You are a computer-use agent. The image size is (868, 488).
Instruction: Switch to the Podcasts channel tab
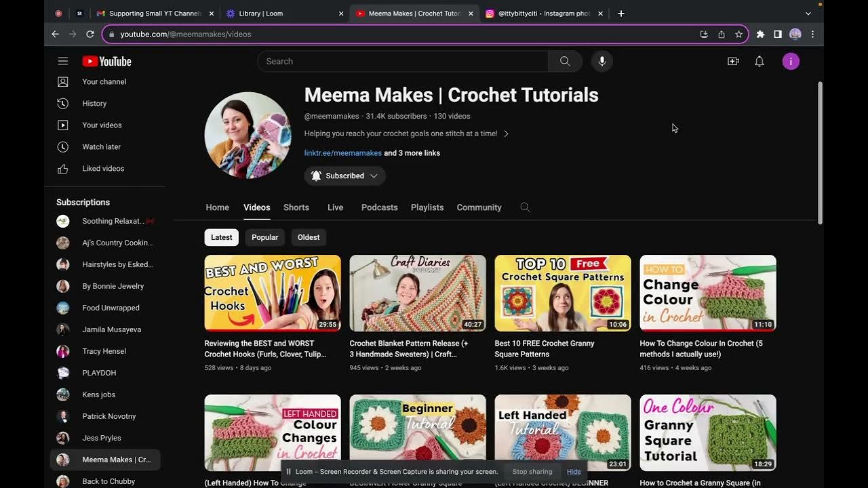click(380, 207)
